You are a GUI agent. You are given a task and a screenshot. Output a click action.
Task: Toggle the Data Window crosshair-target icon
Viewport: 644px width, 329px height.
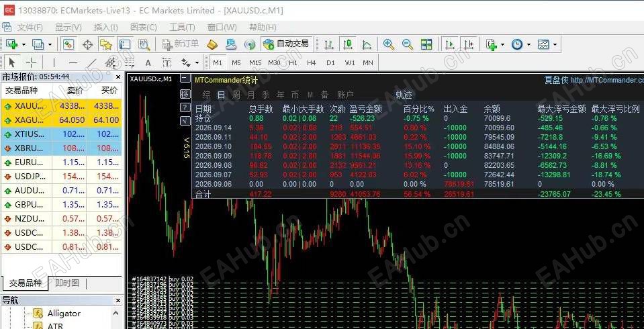87,44
